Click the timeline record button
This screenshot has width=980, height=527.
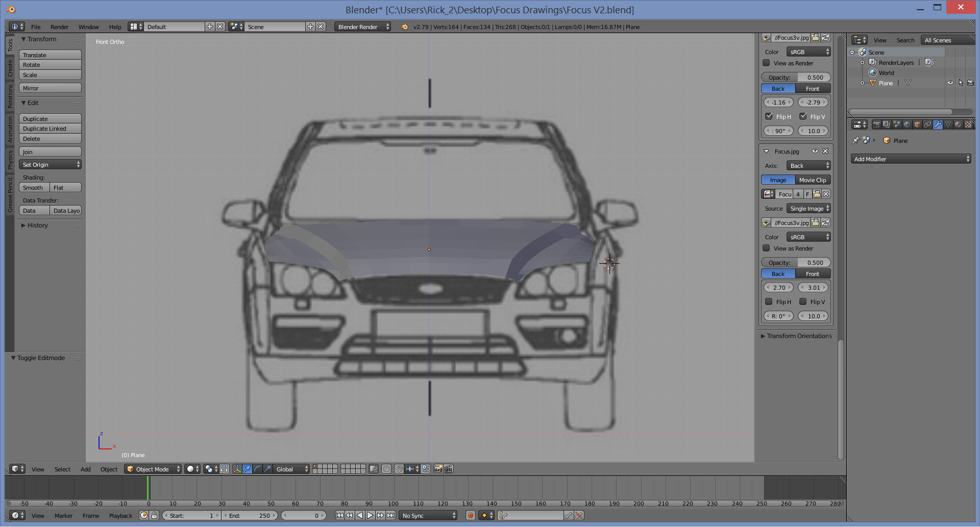coord(471,515)
